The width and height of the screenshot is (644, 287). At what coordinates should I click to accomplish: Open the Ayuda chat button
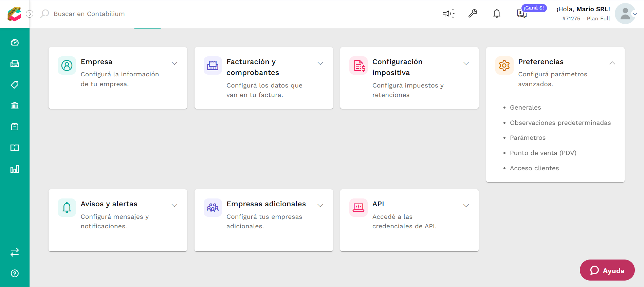click(607, 270)
